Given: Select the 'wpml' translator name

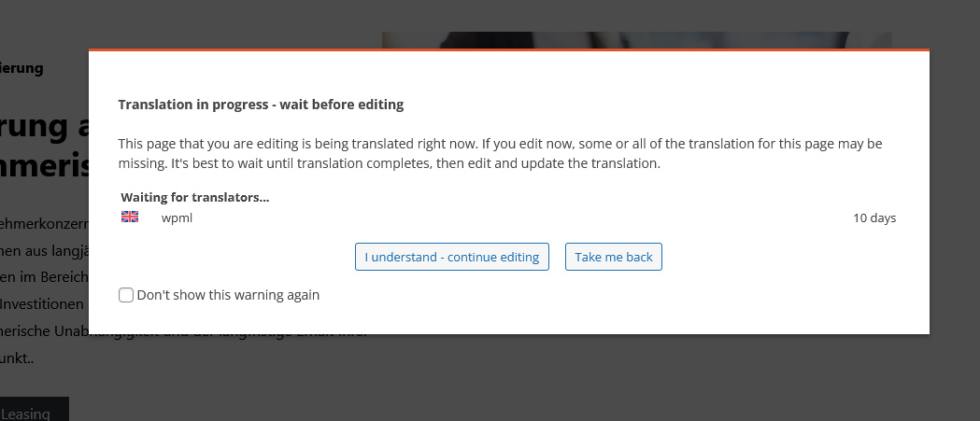Looking at the screenshot, I should pyautogui.click(x=177, y=218).
